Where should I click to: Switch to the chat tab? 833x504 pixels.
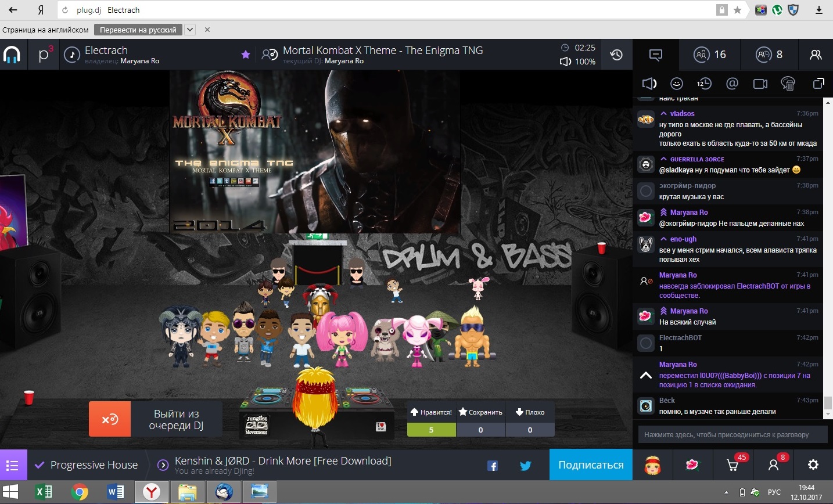click(656, 55)
